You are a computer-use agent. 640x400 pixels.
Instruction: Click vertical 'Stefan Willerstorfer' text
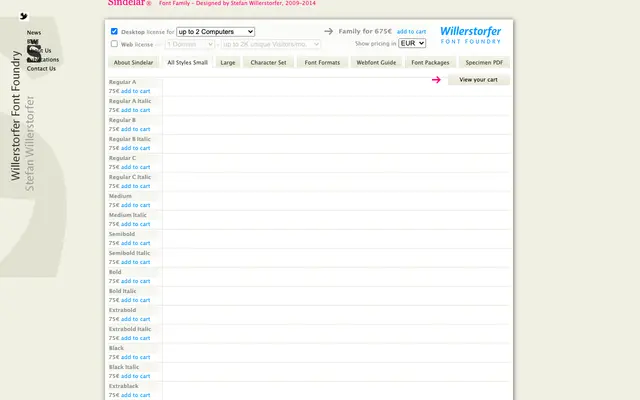(x=29, y=144)
